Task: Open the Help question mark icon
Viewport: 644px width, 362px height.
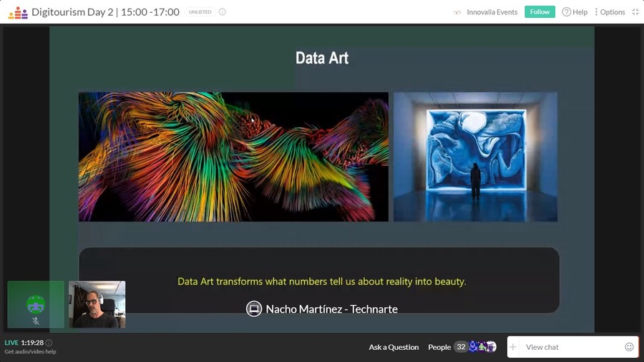Action: [567, 12]
